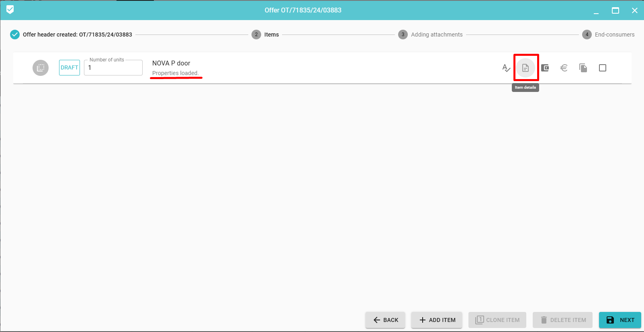Image resolution: width=644 pixels, height=332 pixels.
Task: Click the completed checkmark step icon
Action: tap(15, 35)
